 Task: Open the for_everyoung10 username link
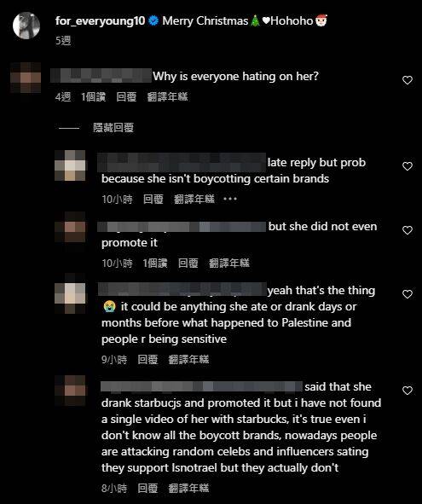click(x=101, y=20)
